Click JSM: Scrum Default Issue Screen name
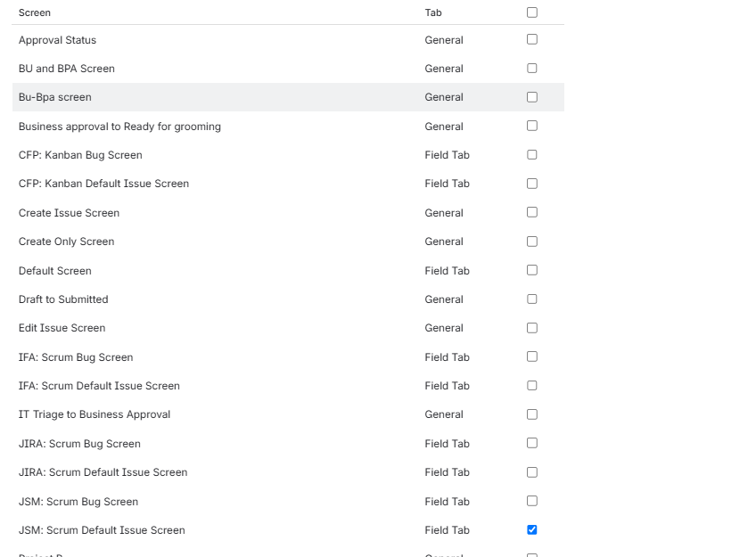 tap(102, 530)
